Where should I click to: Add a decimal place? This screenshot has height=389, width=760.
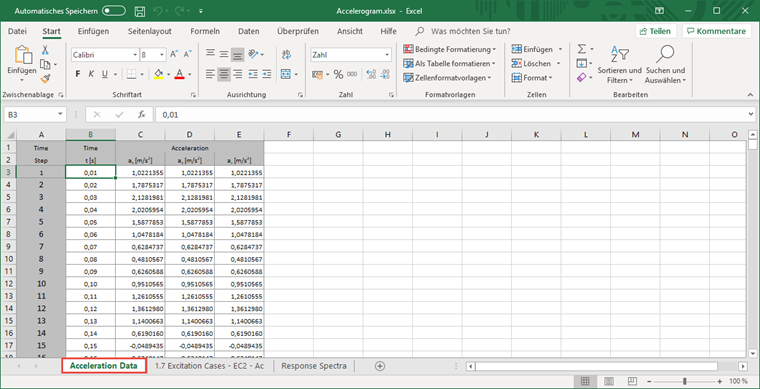pyautogui.click(x=371, y=74)
